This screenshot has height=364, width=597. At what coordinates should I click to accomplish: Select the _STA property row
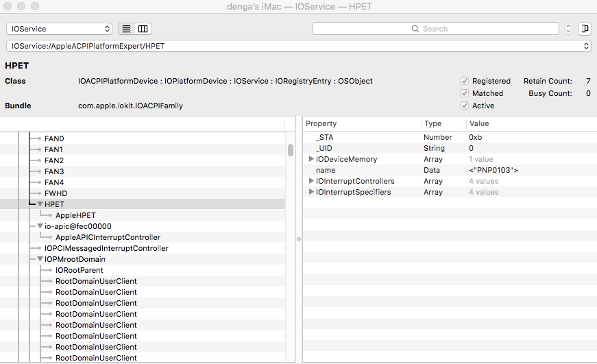point(450,137)
